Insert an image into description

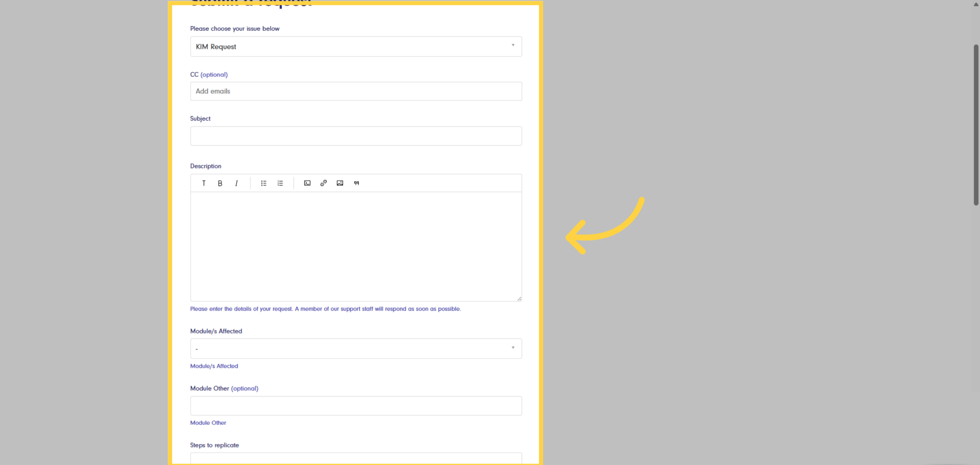tap(340, 183)
